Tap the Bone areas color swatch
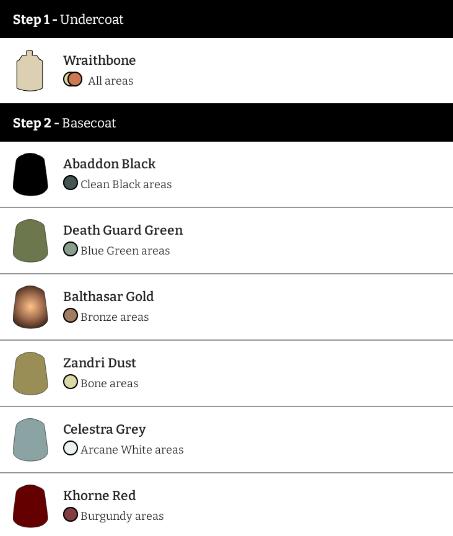 point(70,382)
